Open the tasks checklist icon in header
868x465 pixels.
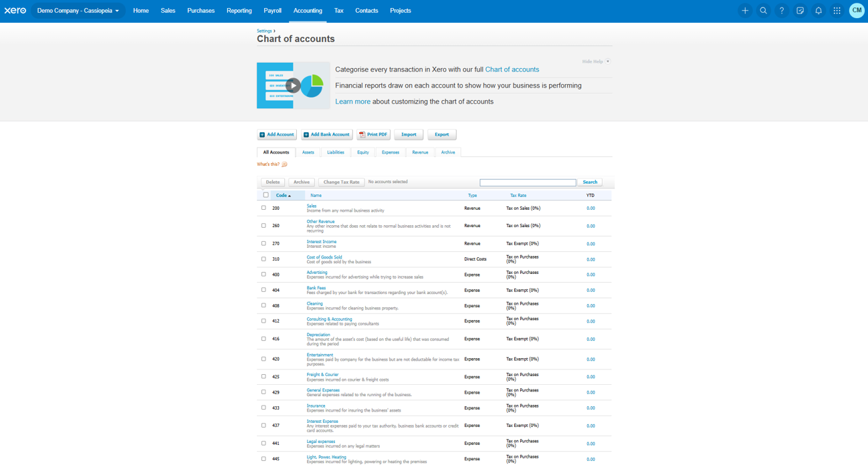800,11
